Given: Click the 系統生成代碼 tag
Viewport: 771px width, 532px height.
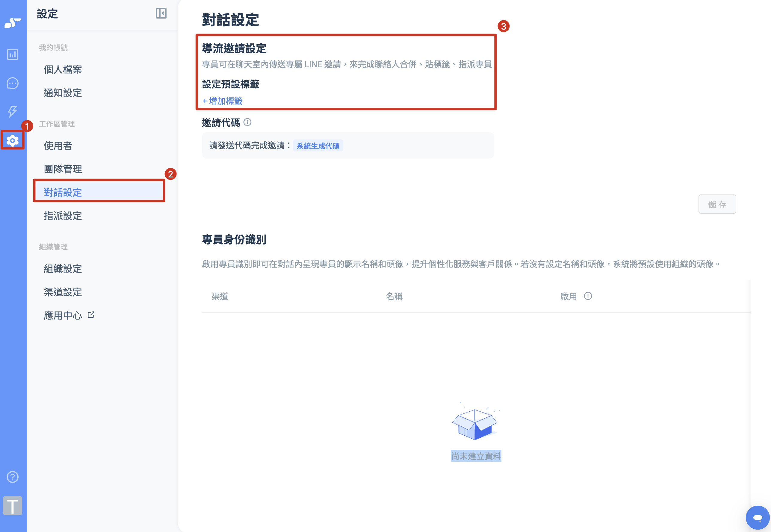Looking at the screenshot, I should (318, 146).
